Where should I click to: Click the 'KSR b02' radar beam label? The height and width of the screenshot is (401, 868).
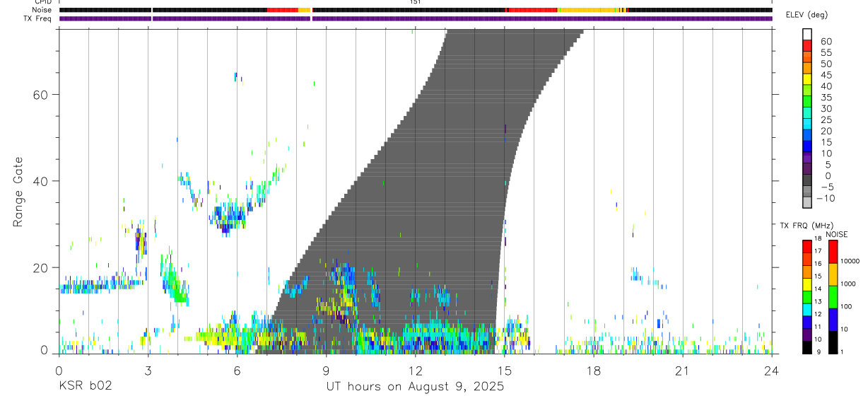pyautogui.click(x=85, y=387)
